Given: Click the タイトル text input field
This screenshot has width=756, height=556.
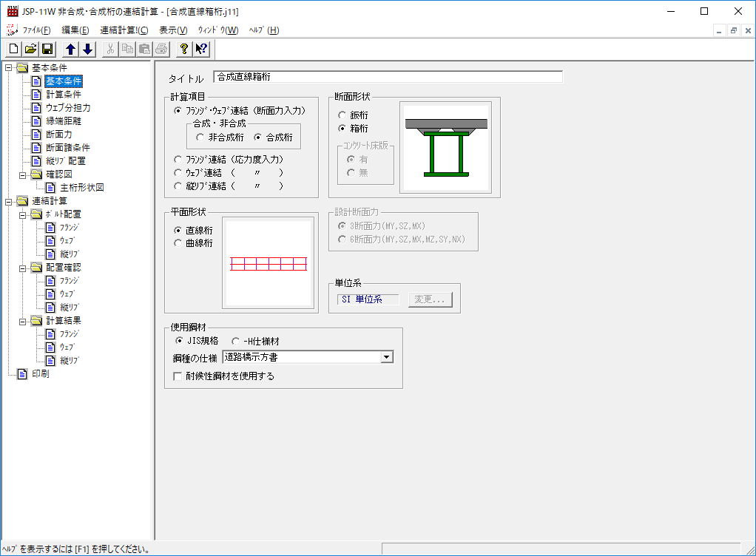Looking at the screenshot, I should (x=388, y=77).
